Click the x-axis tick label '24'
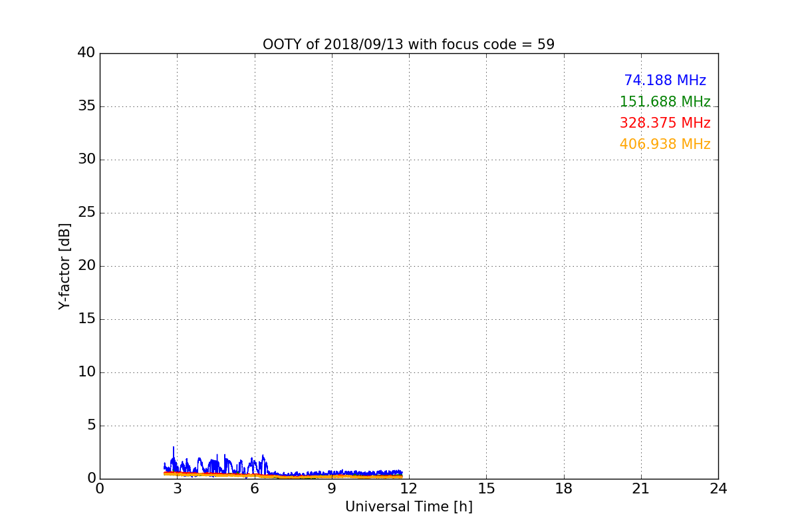This screenshot has width=798, height=532. coord(718,489)
